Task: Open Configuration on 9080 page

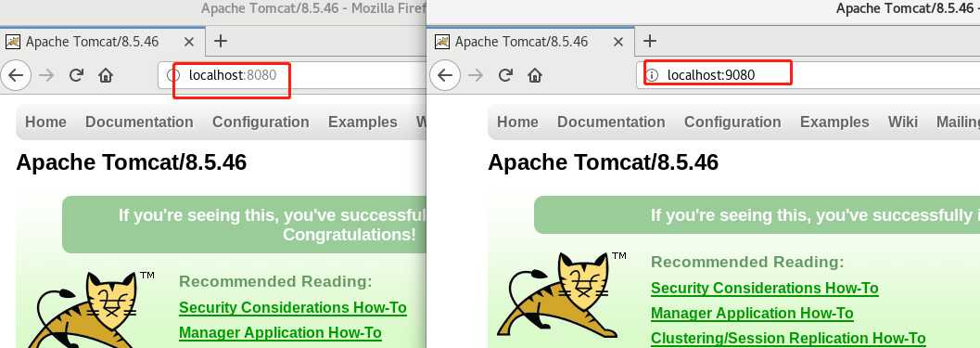Action: 732,122
